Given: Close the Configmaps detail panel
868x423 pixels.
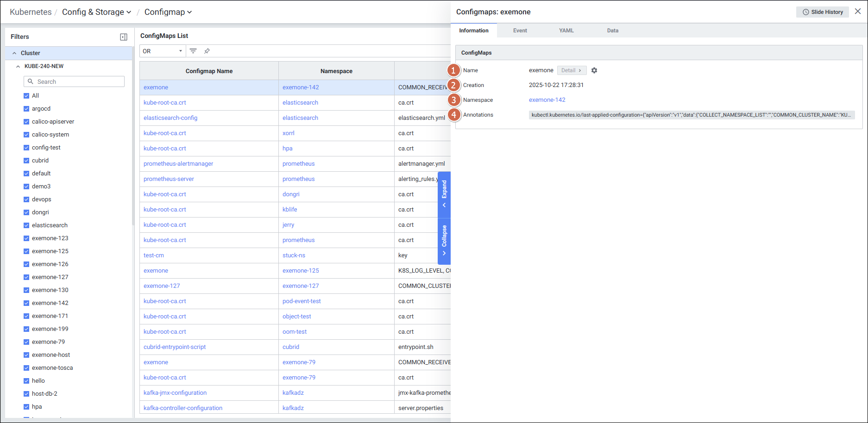Looking at the screenshot, I should click(858, 12).
